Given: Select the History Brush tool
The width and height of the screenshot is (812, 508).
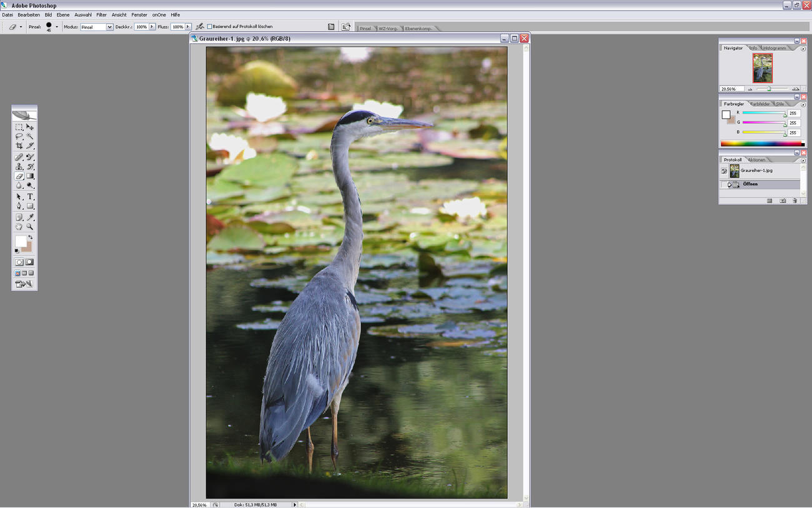Looking at the screenshot, I should (30, 166).
